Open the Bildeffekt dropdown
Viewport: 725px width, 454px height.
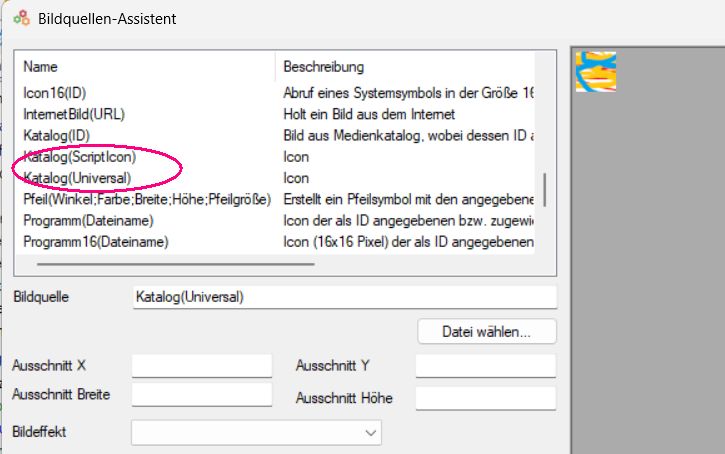tap(256, 432)
